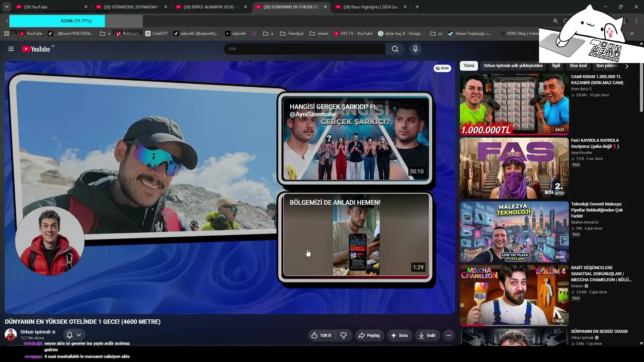The width and height of the screenshot is (644, 362).
Task: Click the title Teknoloji Cenneti Malezya
Action: tap(597, 210)
